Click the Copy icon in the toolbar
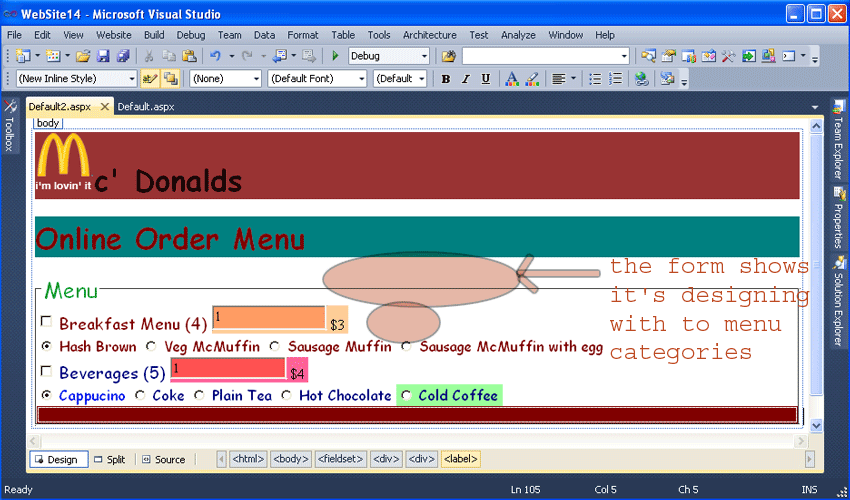 (169, 56)
